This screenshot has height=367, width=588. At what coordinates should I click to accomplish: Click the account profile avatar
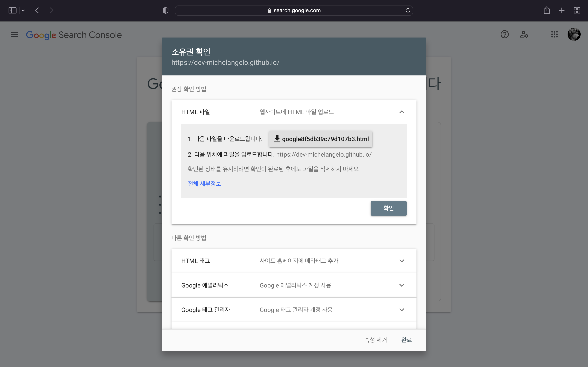(x=574, y=34)
